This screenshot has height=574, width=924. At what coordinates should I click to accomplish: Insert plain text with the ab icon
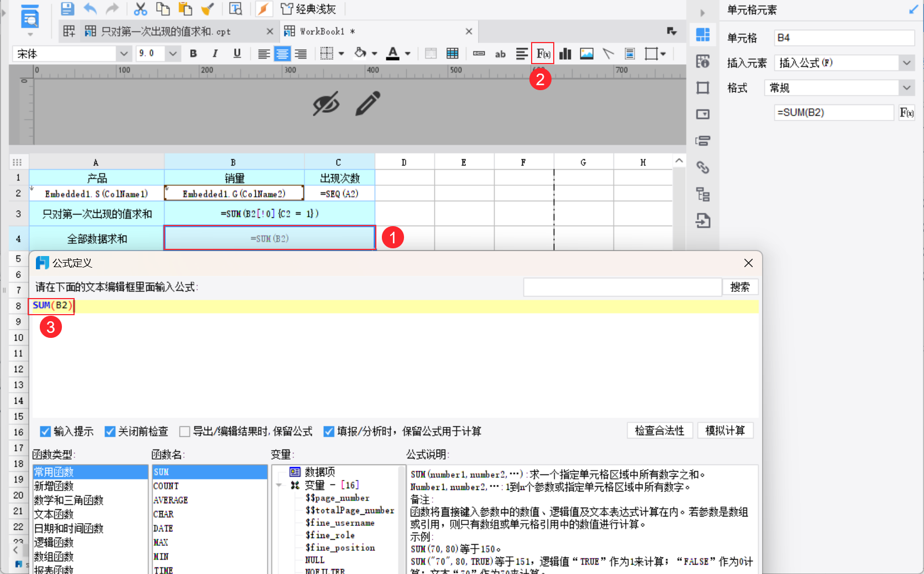(500, 54)
